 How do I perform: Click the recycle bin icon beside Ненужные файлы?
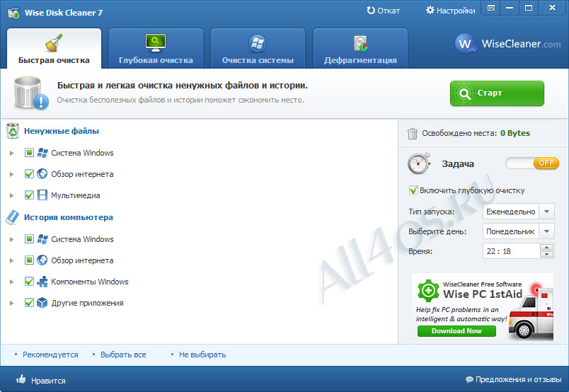click(x=13, y=131)
